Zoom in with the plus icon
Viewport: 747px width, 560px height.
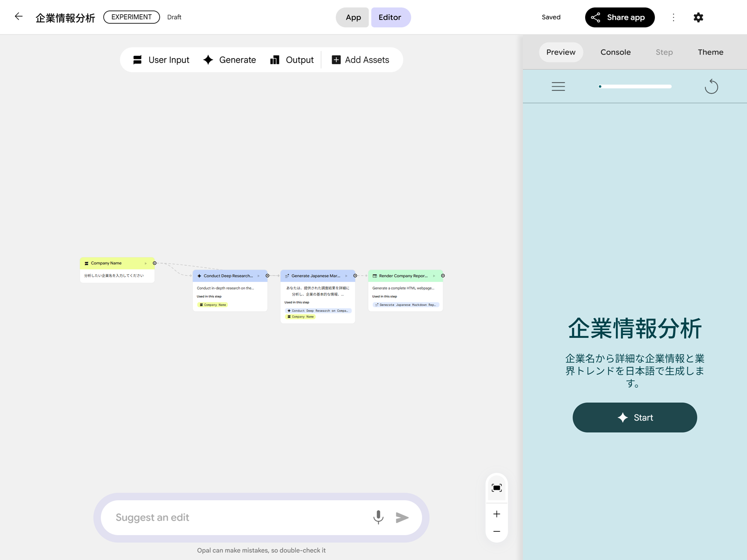[496, 514]
